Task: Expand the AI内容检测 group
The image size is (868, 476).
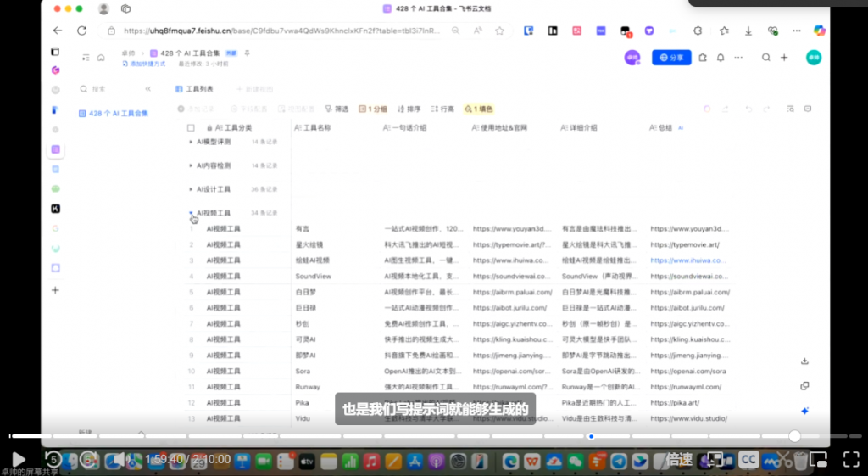Action: coord(191,165)
